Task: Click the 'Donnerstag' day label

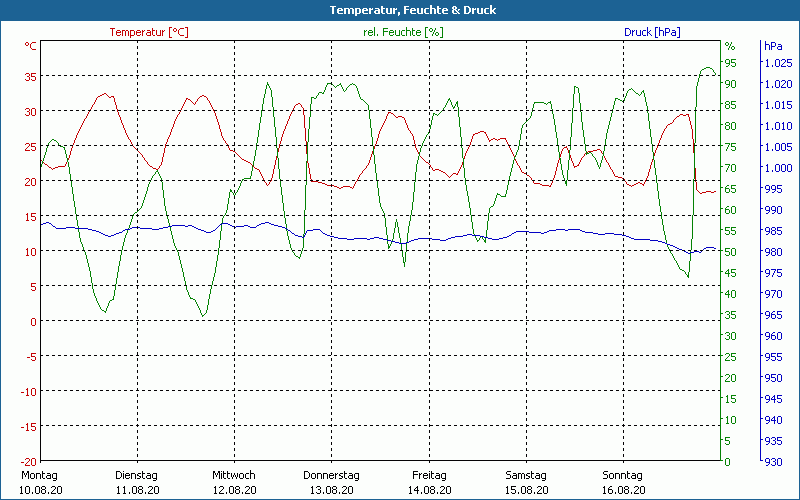Action: tap(331, 475)
